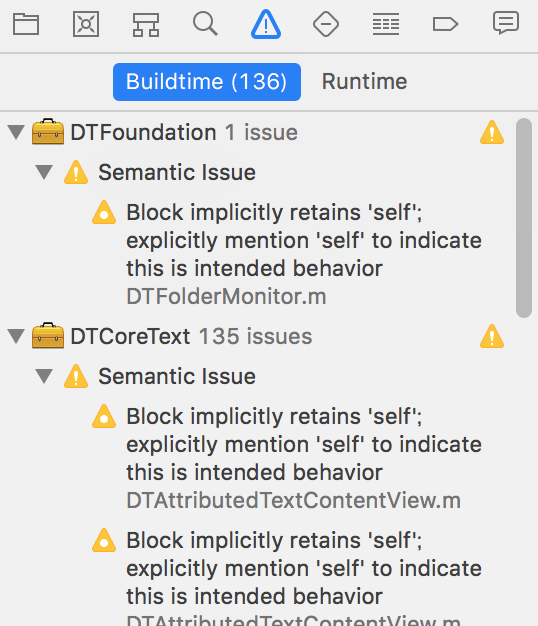Open the Find navigator magnifier icon

[x=206, y=24]
